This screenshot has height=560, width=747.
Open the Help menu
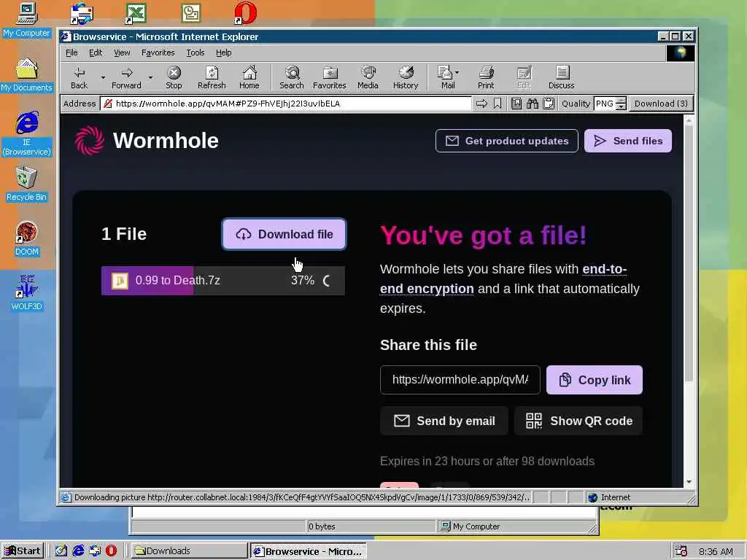pos(223,52)
